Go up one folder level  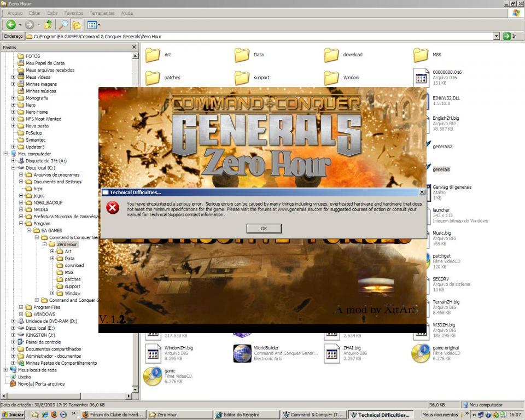pyautogui.click(x=48, y=25)
